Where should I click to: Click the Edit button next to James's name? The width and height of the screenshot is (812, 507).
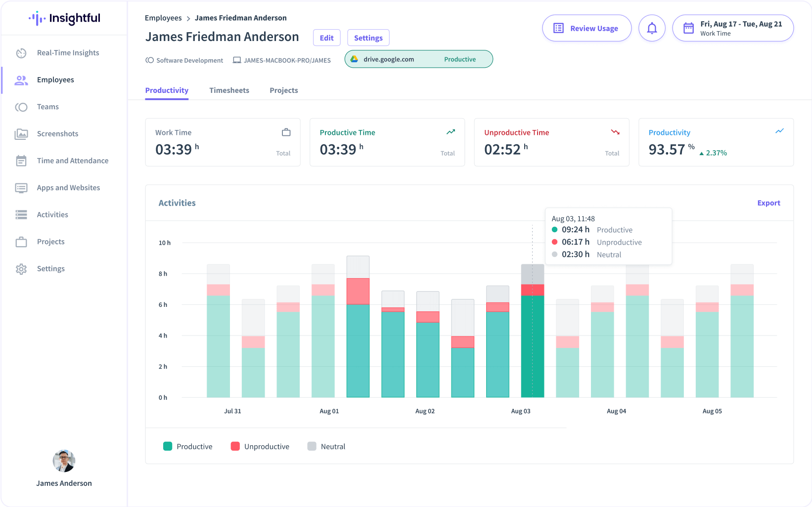click(x=326, y=38)
